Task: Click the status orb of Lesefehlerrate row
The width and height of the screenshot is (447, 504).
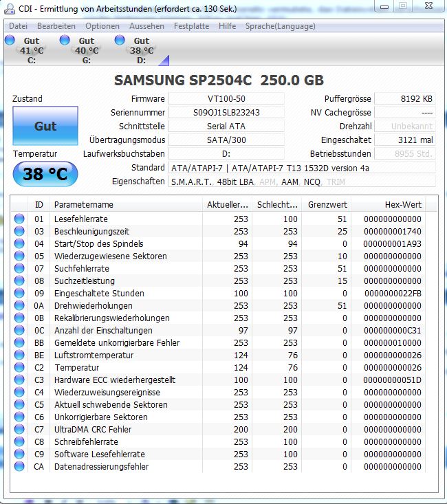Action: (x=19, y=219)
